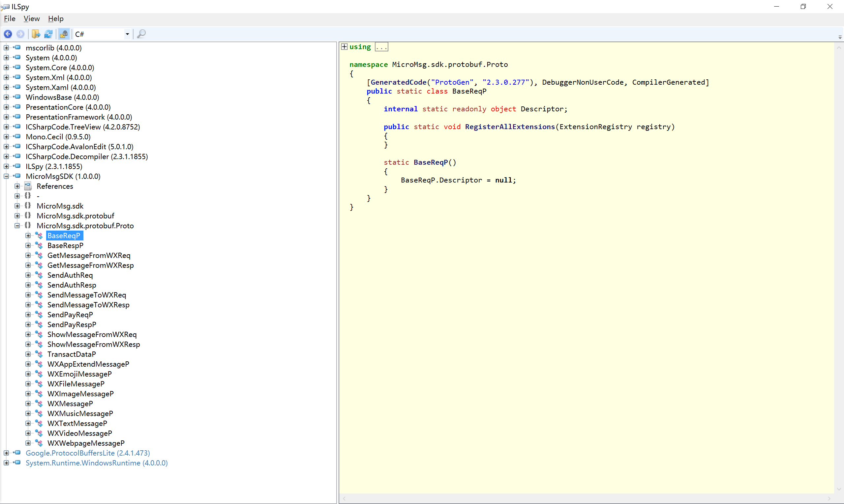Viewport: 844px width, 504px height.
Task: Expand the System.Core assembly node
Action: (6, 68)
